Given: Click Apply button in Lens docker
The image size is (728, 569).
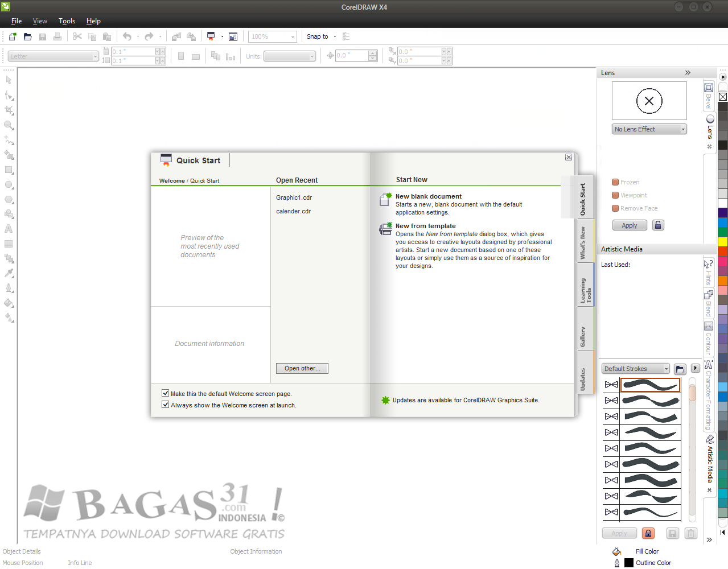Looking at the screenshot, I should pyautogui.click(x=630, y=225).
